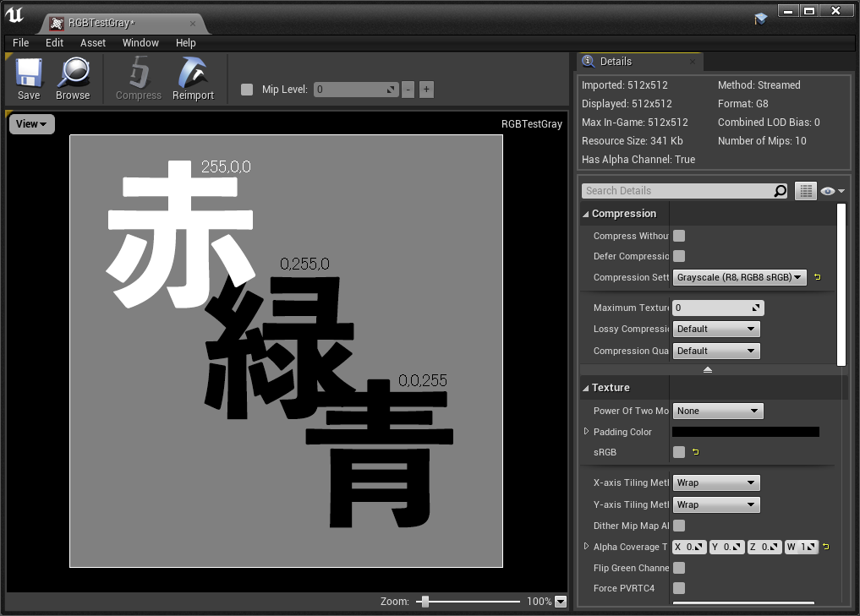Open the Edit menu
Screen dimensions: 860x616
(54, 43)
